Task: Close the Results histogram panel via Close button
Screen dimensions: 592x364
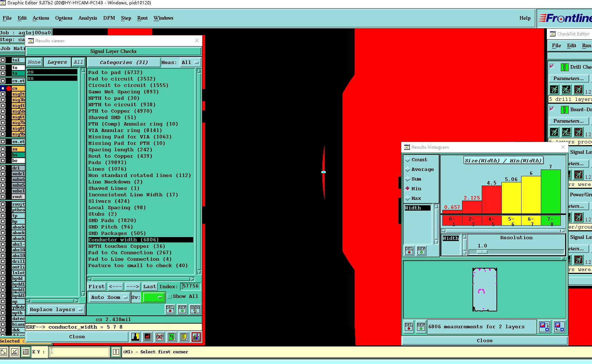Action: 485,341
